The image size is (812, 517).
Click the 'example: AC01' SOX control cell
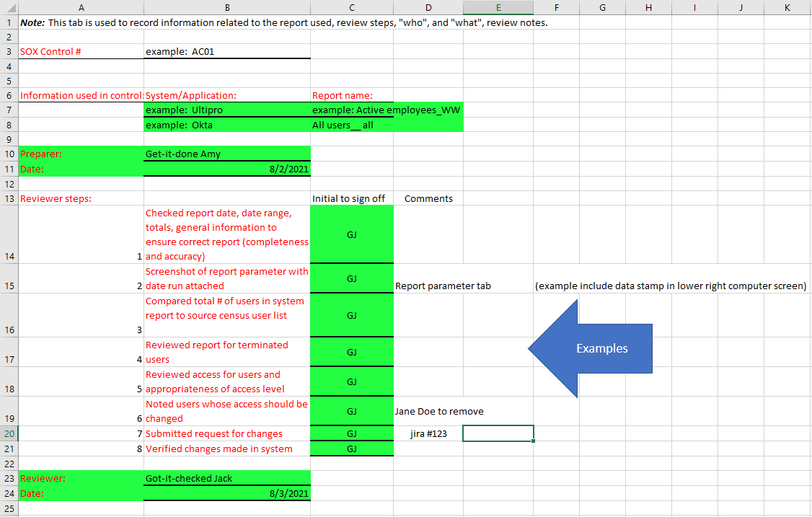227,52
